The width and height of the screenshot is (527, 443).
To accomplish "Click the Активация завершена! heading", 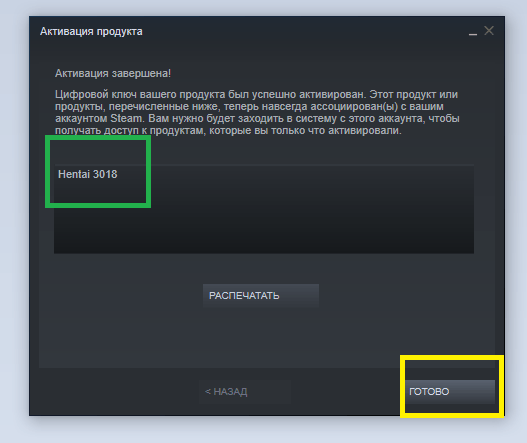I will [x=113, y=73].
